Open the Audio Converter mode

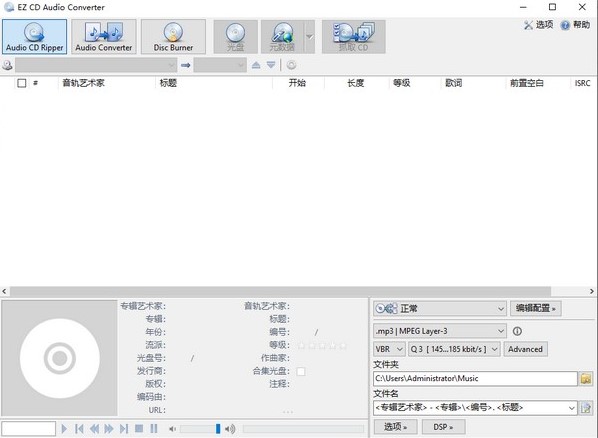tap(103, 37)
